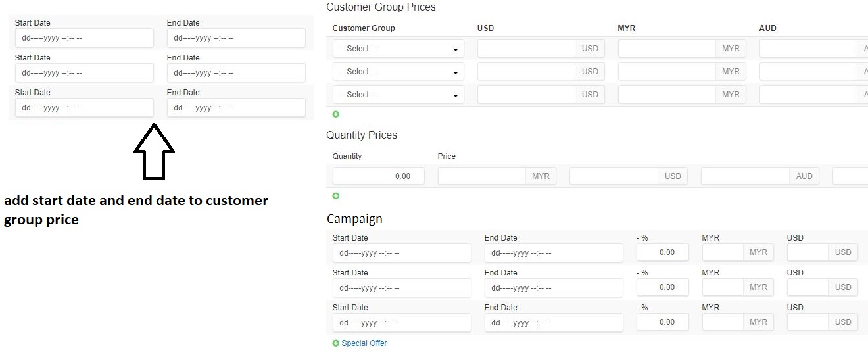
Task: Focus Quantity Prices MYR price field
Action: pos(481,176)
